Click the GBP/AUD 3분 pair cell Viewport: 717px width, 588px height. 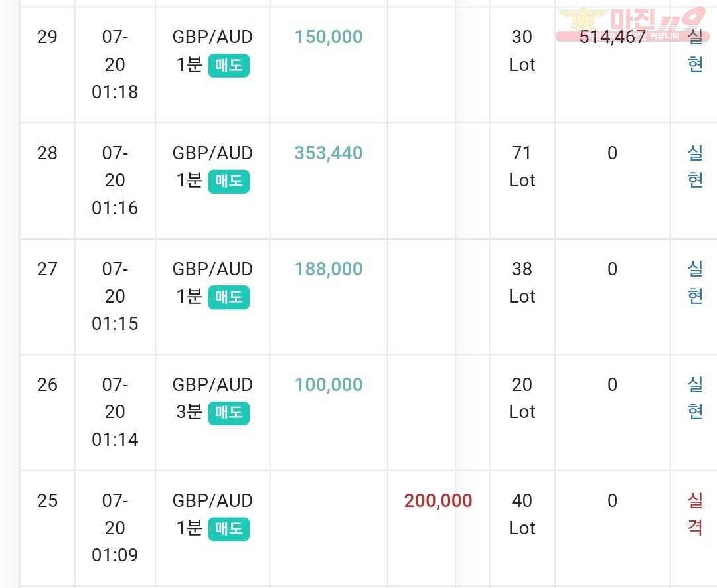212,398
